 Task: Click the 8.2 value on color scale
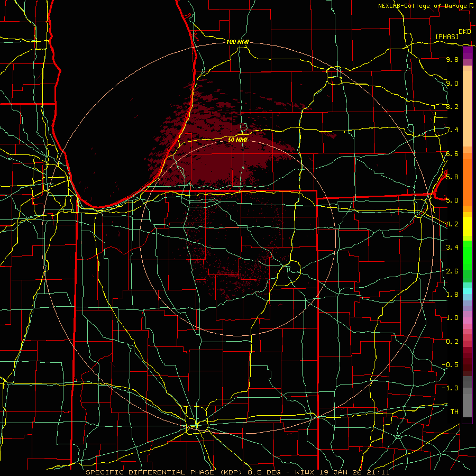(452, 106)
